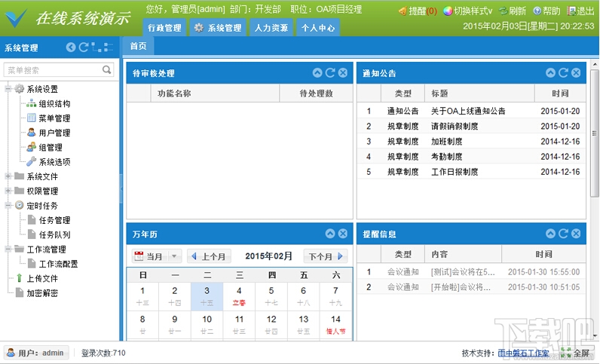Open notice 关于OA上线通知公告

468,111
